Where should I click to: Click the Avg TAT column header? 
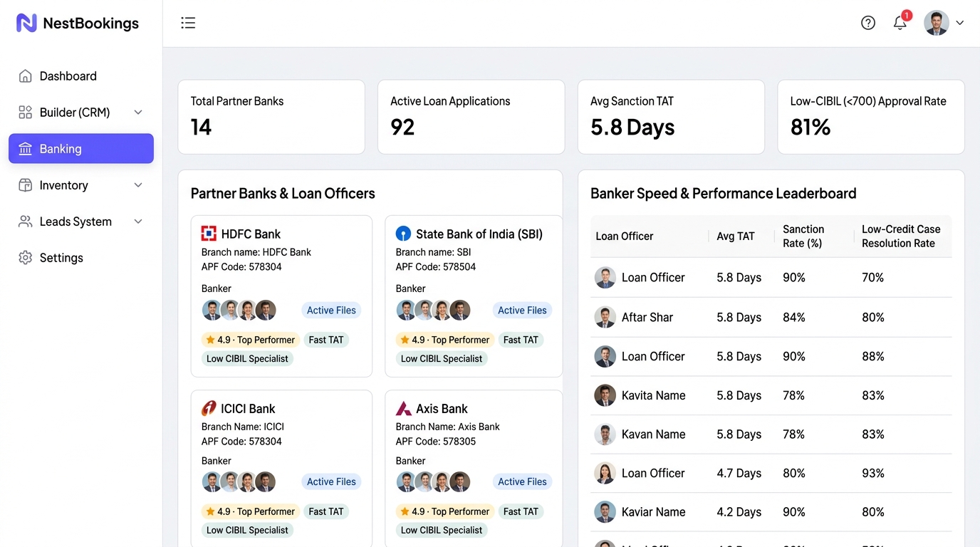(x=736, y=236)
